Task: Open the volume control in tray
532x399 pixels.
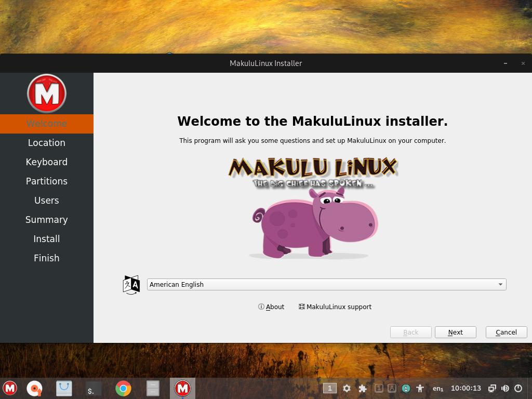Action: tap(505, 388)
